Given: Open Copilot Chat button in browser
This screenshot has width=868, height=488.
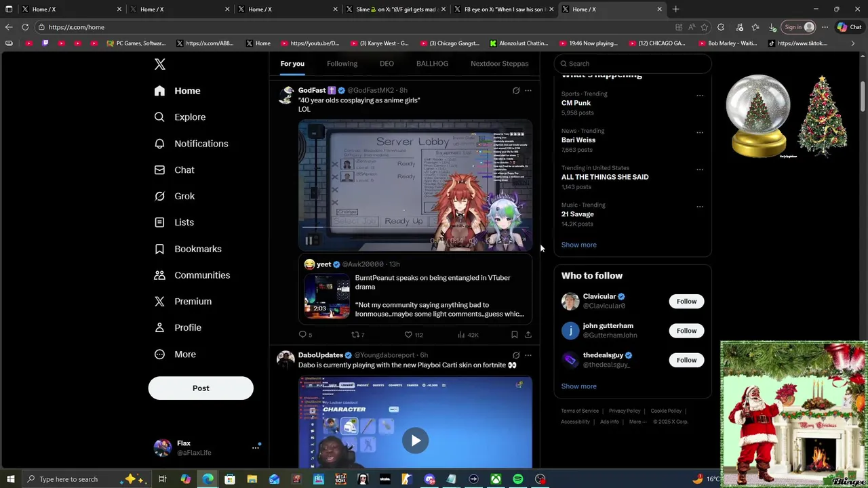Looking at the screenshot, I should (850, 27).
